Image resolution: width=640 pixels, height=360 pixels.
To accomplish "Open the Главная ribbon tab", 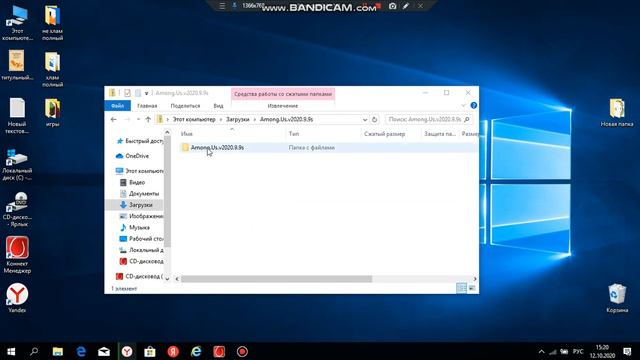I will [x=147, y=106].
